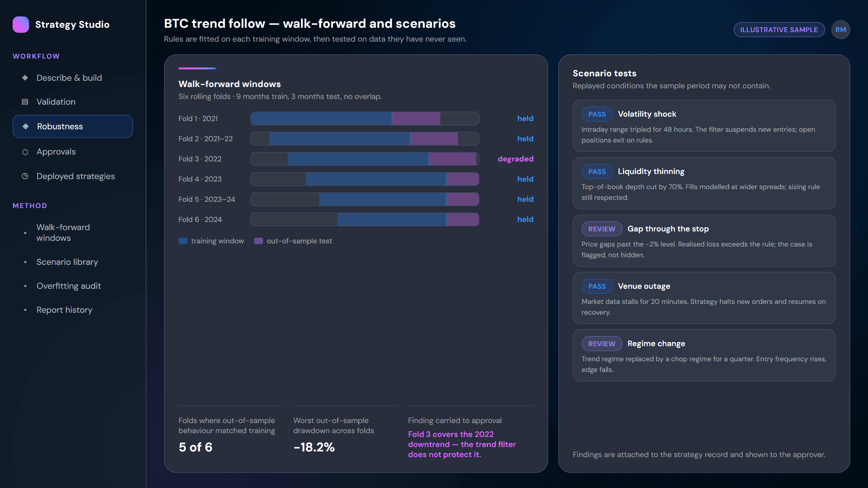This screenshot has width=868, height=488.
Task: Click the REVIEW badge on Gap through the stop
Action: (x=602, y=229)
